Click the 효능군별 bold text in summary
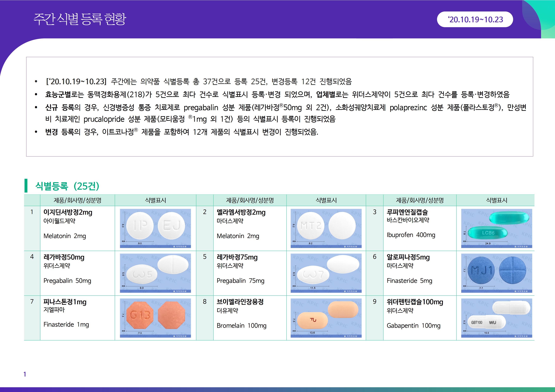The height and width of the screenshot is (392, 555). pos(58,94)
